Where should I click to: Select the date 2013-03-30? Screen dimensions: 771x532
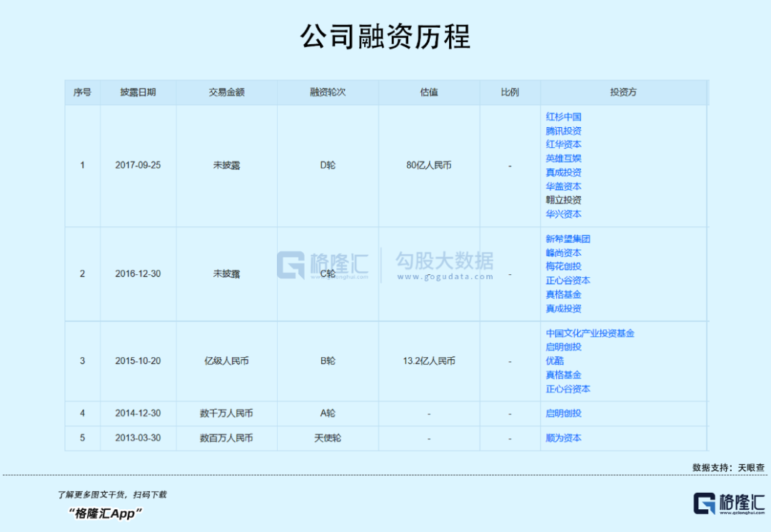pyautogui.click(x=138, y=438)
